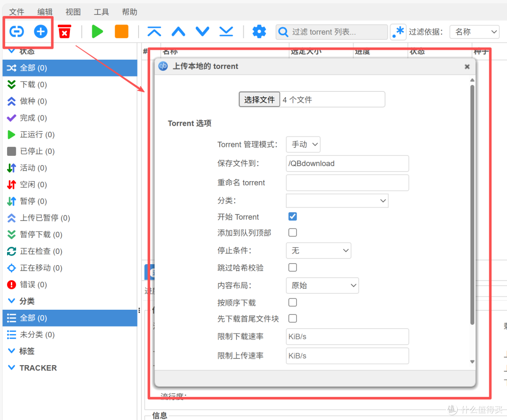Open Torrent 管理模式 dropdown set to 手动
Screen dimensions: 507x420
point(303,144)
